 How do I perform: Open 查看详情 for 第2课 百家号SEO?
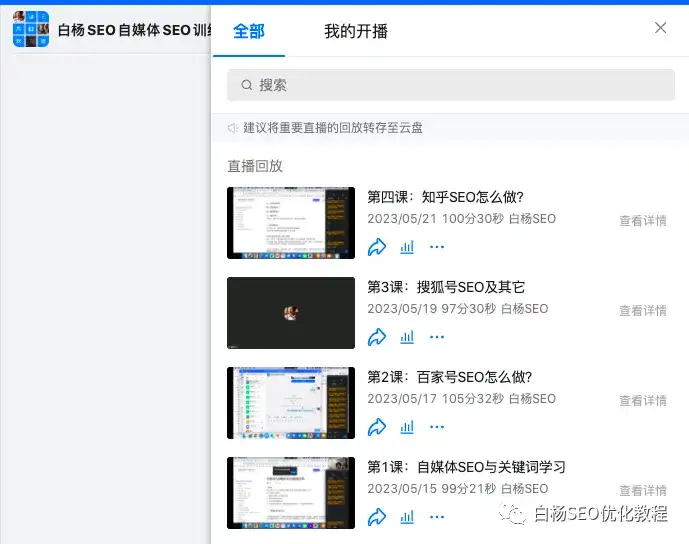click(643, 401)
